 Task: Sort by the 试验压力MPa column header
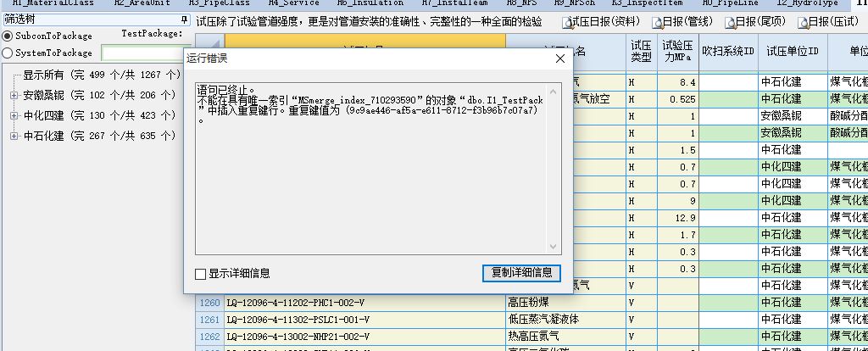(678, 52)
